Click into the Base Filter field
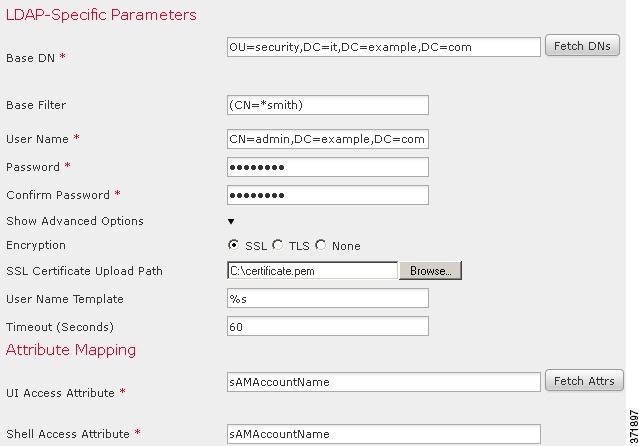 [x=328, y=105]
